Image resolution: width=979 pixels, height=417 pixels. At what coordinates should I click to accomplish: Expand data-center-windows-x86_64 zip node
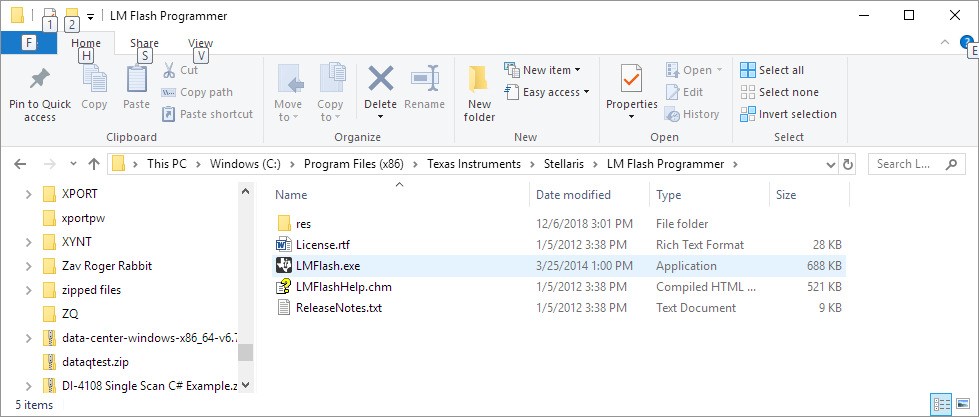(x=28, y=338)
